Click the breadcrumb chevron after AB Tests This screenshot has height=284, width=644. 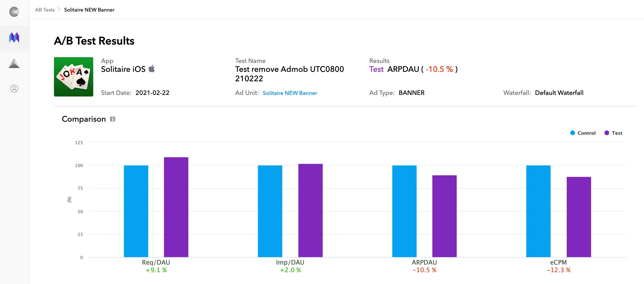[59, 9]
